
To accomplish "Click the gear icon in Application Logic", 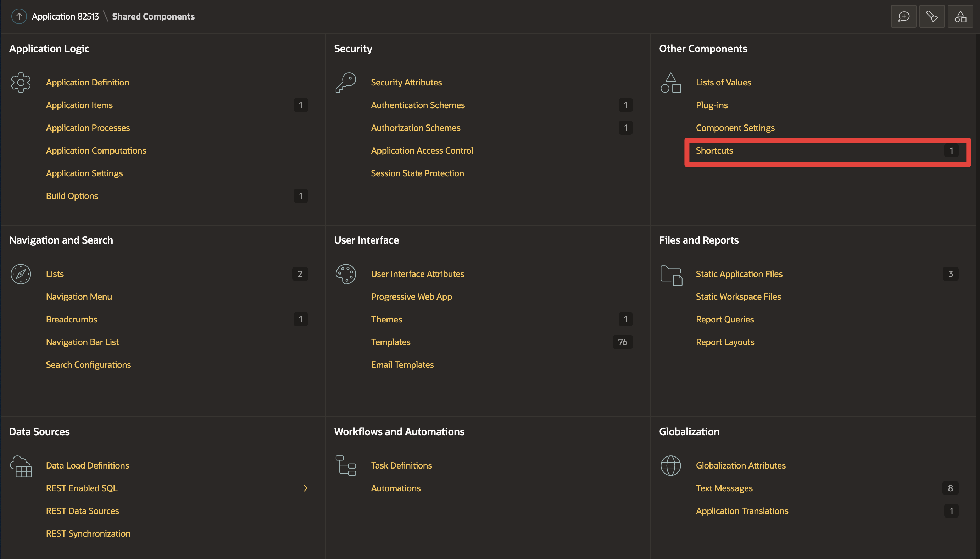I will [x=21, y=83].
